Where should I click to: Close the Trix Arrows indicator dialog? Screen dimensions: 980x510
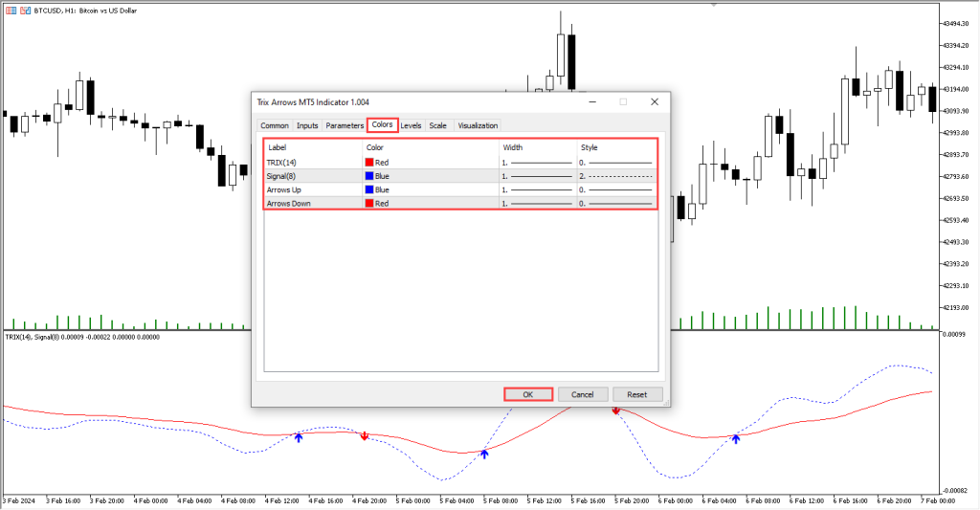point(655,101)
